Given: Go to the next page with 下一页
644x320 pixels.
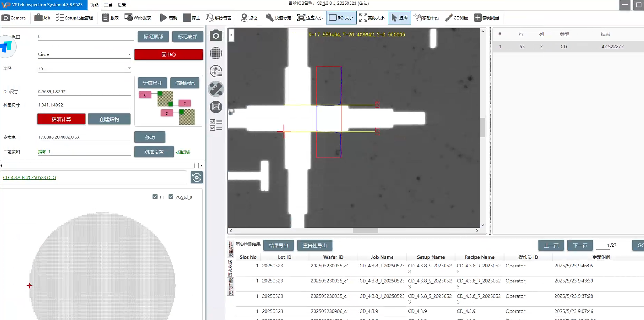Looking at the screenshot, I should (x=580, y=246).
